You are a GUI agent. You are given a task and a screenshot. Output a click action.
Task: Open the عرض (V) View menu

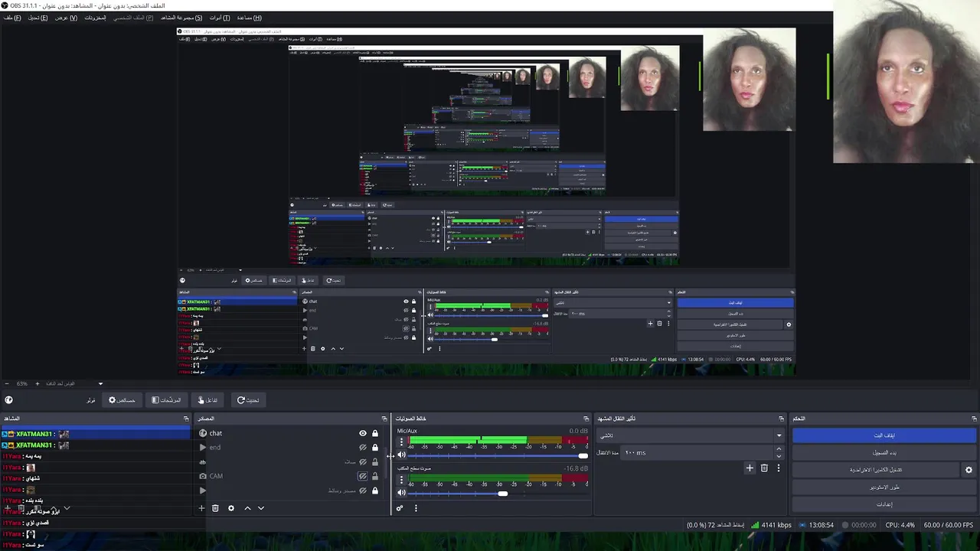(x=66, y=18)
